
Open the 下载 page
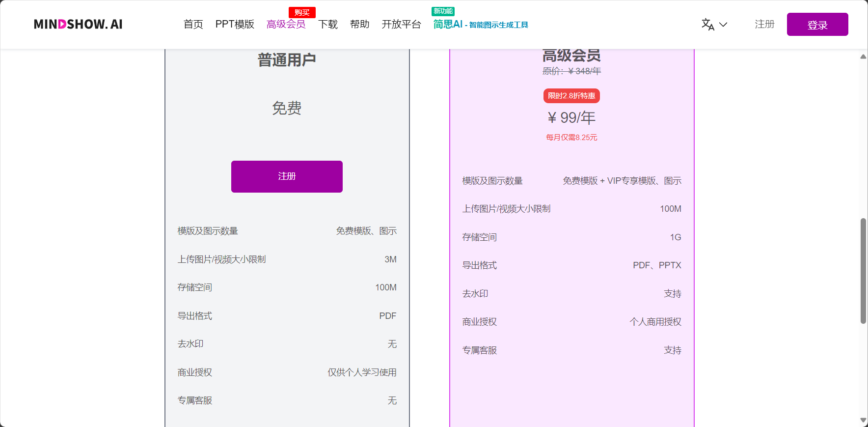tap(328, 24)
